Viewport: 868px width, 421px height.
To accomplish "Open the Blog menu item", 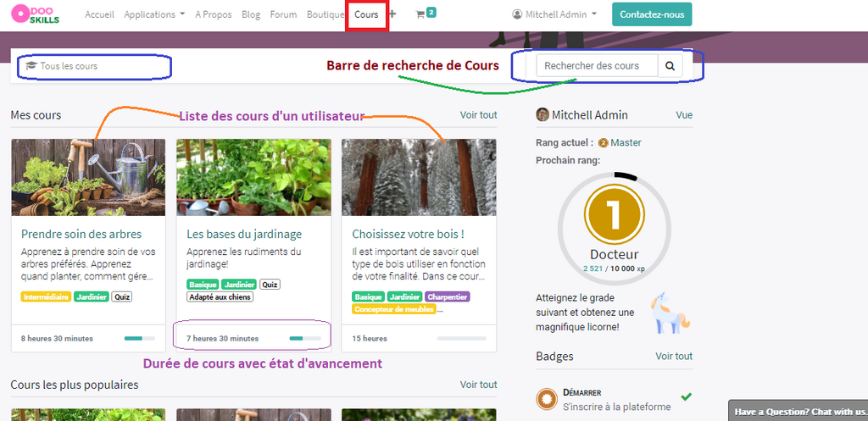I will click(251, 14).
